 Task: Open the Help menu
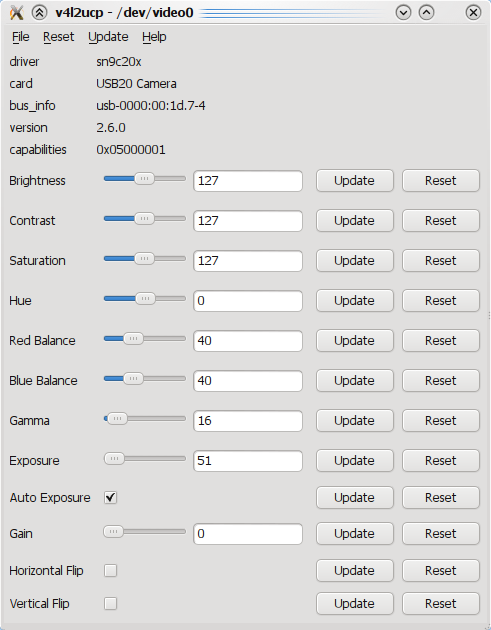pyautogui.click(x=154, y=37)
